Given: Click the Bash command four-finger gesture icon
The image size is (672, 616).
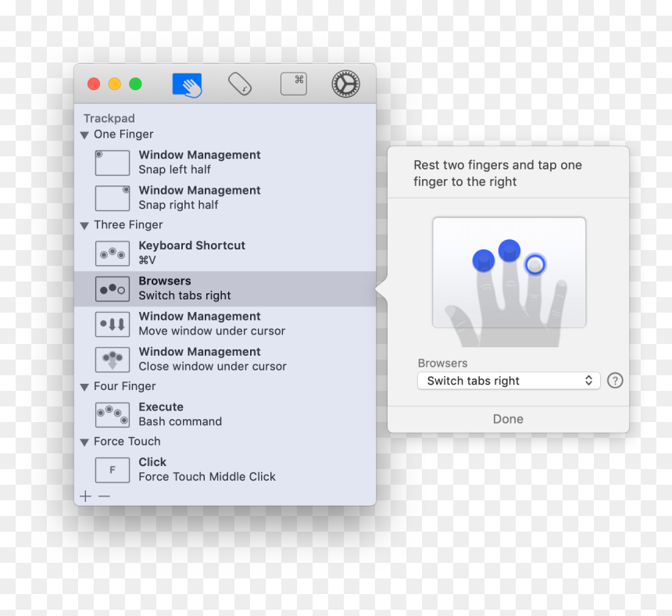Looking at the screenshot, I should [x=113, y=414].
